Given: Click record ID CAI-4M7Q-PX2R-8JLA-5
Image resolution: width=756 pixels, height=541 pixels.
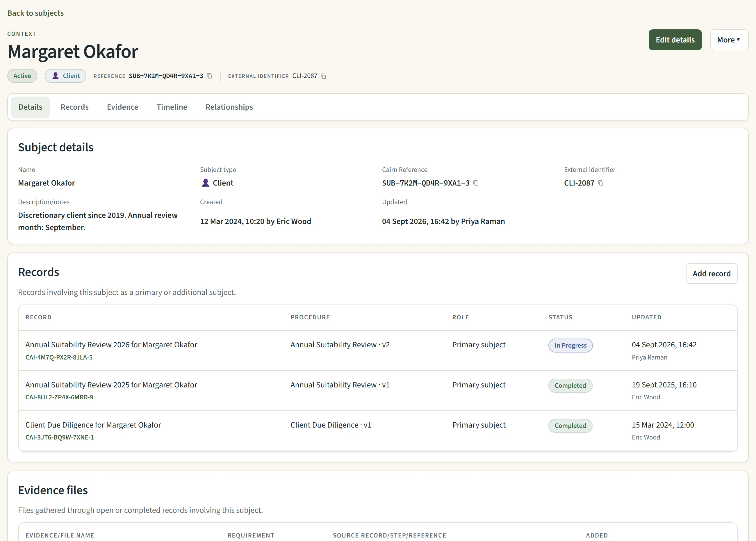Looking at the screenshot, I should [x=59, y=357].
